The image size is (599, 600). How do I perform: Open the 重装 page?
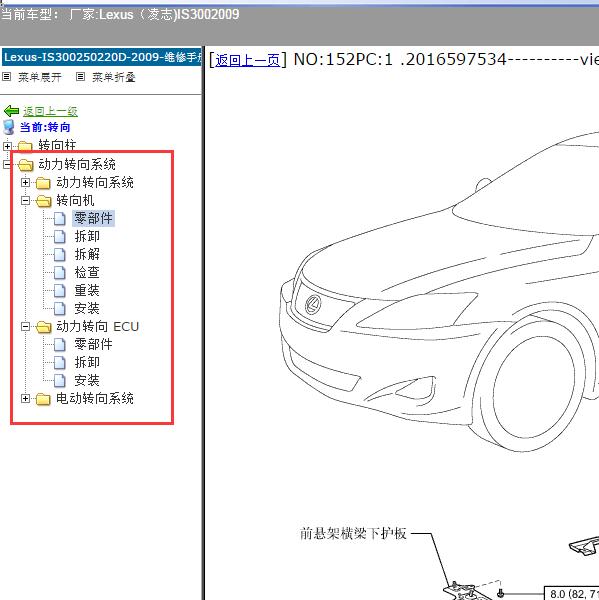coord(87,290)
